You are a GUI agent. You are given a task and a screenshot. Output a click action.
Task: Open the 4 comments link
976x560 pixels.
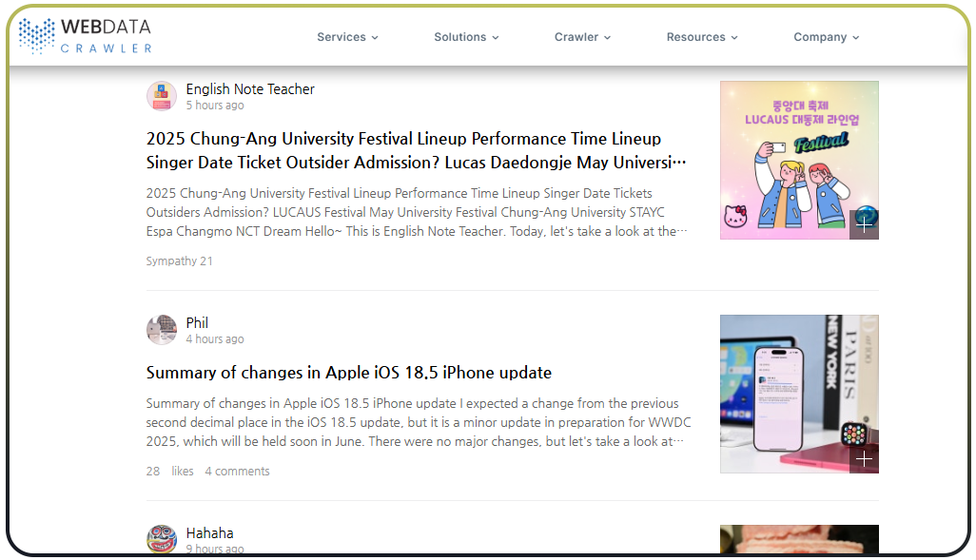coord(237,472)
